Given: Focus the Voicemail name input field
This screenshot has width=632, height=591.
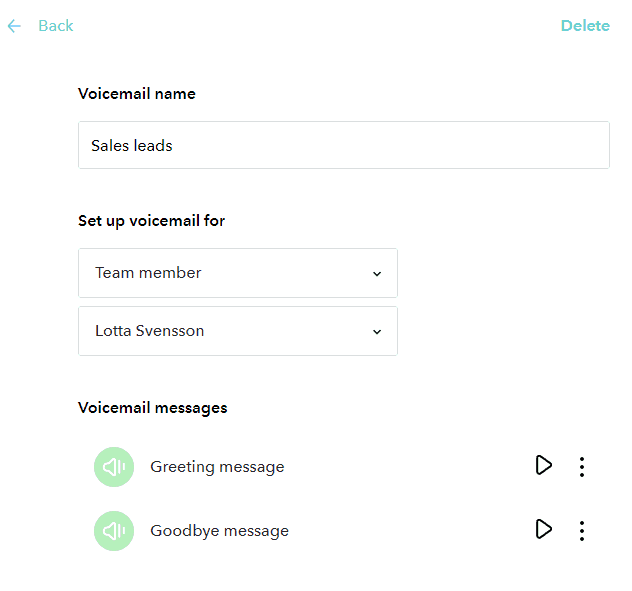Looking at the screenshot, I should click(x=343, y=145).
